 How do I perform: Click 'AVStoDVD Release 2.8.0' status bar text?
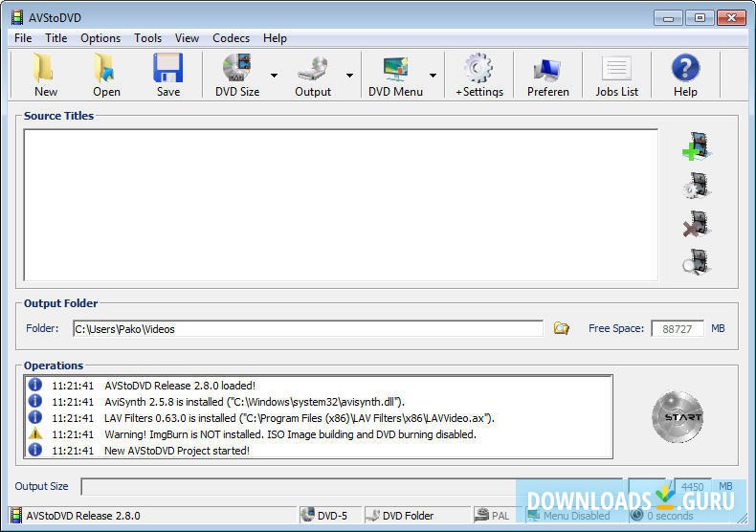[83, 516]
